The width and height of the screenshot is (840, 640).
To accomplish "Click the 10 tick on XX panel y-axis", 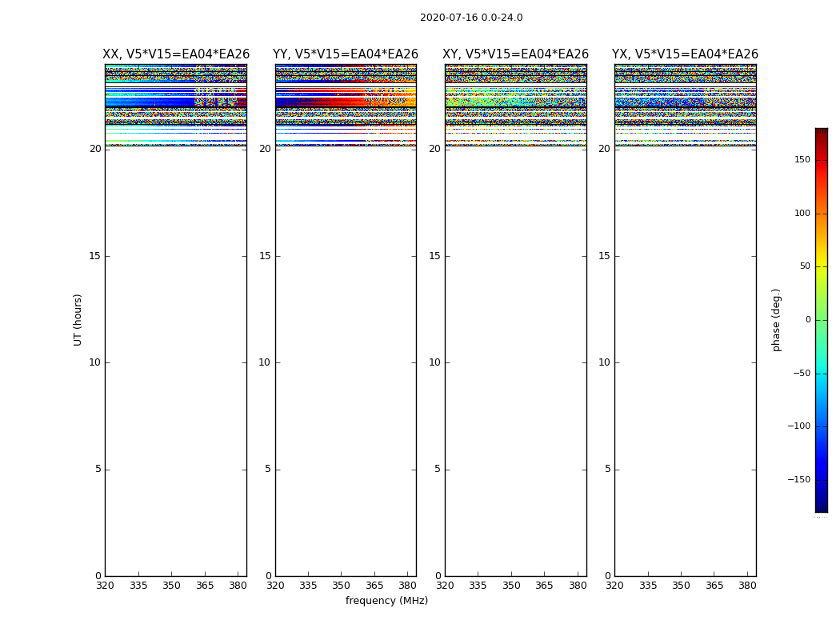I will [x=95, y=362].
